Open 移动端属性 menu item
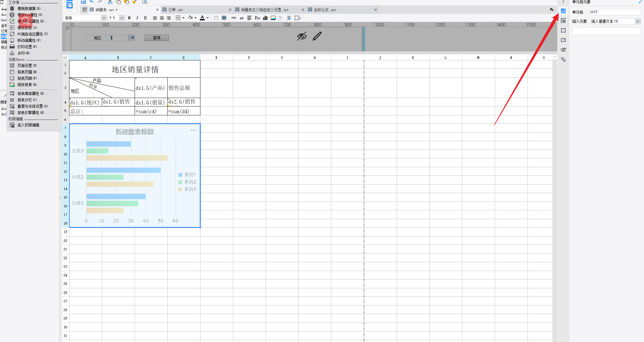 [x=28, y=40]
